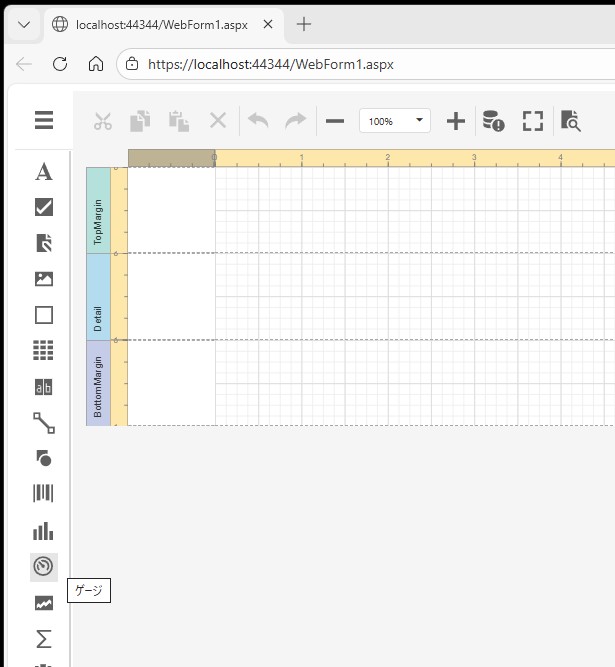Select the Rich Text control icon

tap(43, 243)
